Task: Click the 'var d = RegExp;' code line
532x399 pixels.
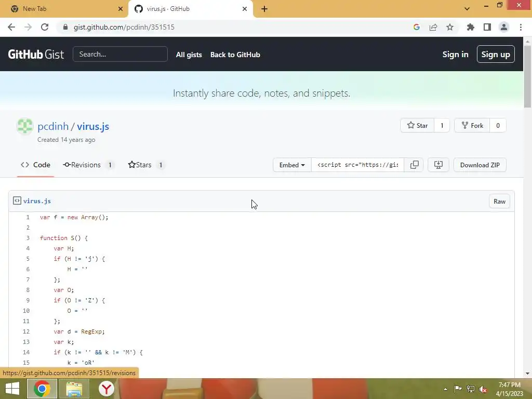Action: tap(79, 331)
